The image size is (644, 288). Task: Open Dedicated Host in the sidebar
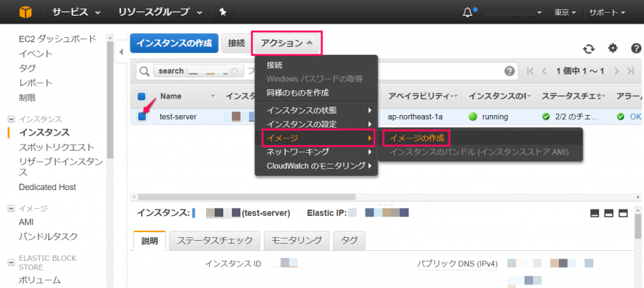[47, 187]
